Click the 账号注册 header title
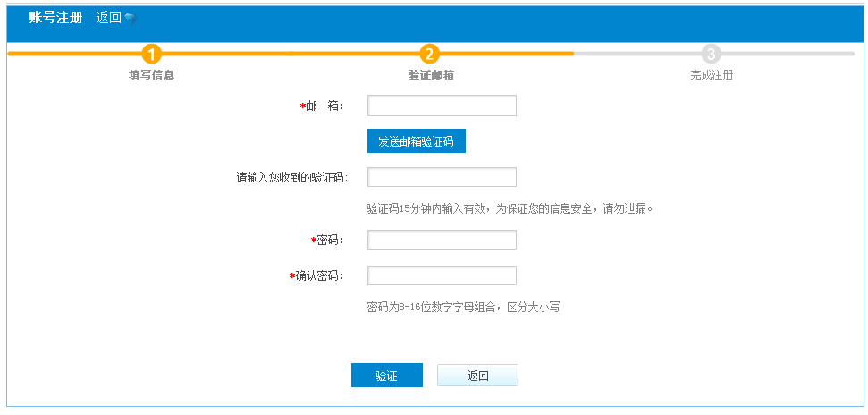The height and width of the screenshot is (415, 868). [55, 18]
